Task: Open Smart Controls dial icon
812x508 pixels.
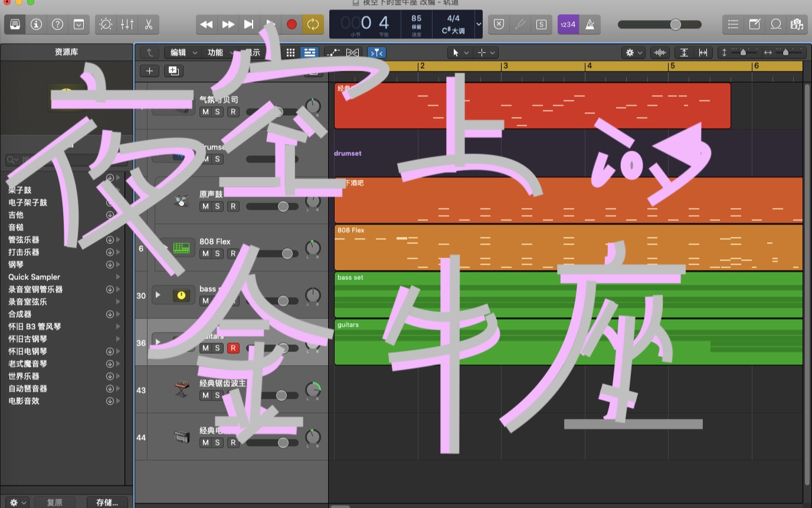Action: point(106,24)
